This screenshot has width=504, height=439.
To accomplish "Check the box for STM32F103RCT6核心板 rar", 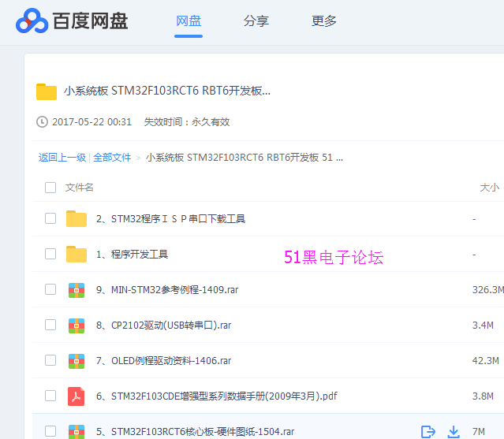I will 50,431.
